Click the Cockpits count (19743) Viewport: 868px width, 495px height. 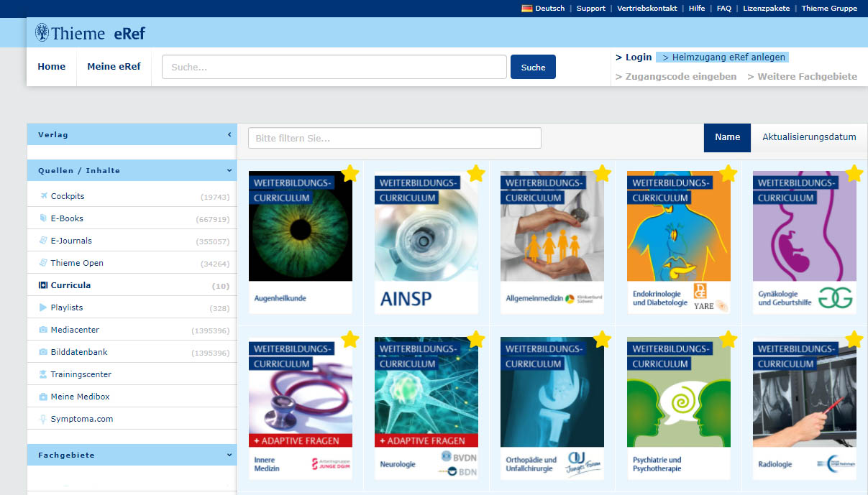click(x=215, y=197)
